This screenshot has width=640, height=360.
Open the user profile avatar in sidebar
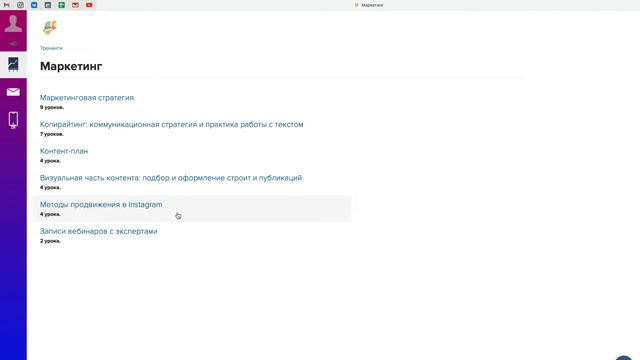(13, 24)
